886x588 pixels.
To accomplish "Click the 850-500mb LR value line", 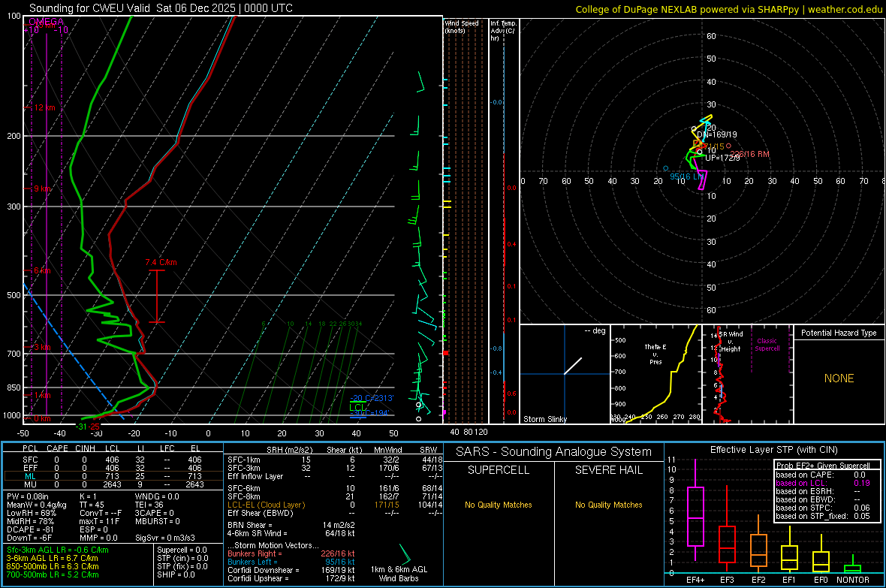I will click(x=53, y=566).
